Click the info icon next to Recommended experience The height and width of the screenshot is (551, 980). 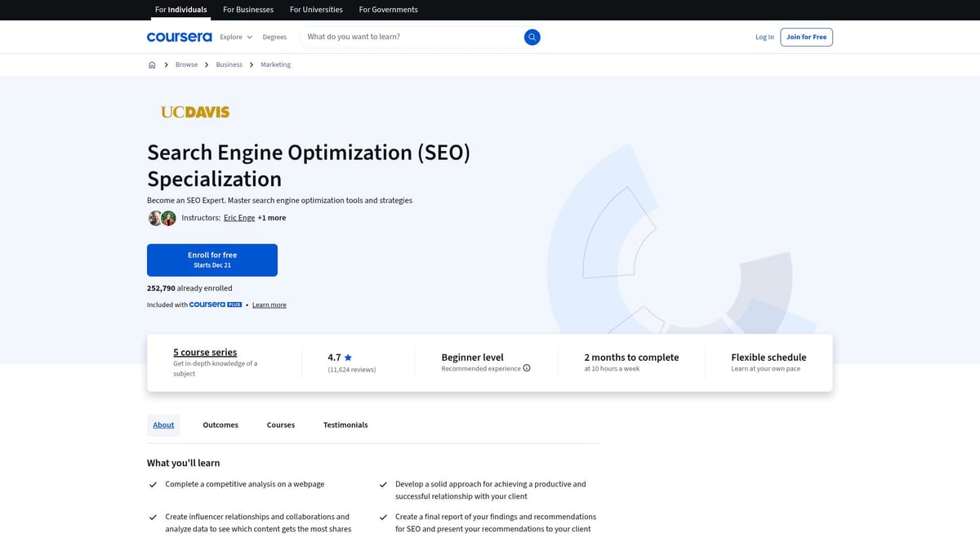coord(526,367)
